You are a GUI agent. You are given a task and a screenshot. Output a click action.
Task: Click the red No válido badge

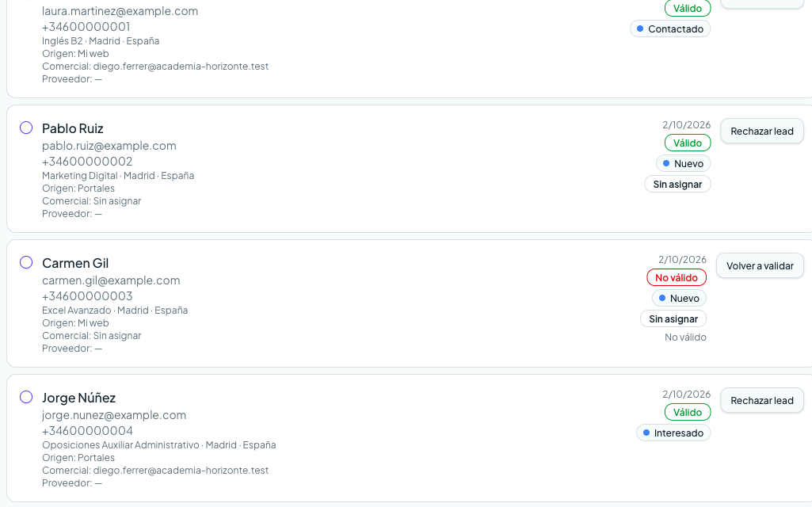click(677, 277)
